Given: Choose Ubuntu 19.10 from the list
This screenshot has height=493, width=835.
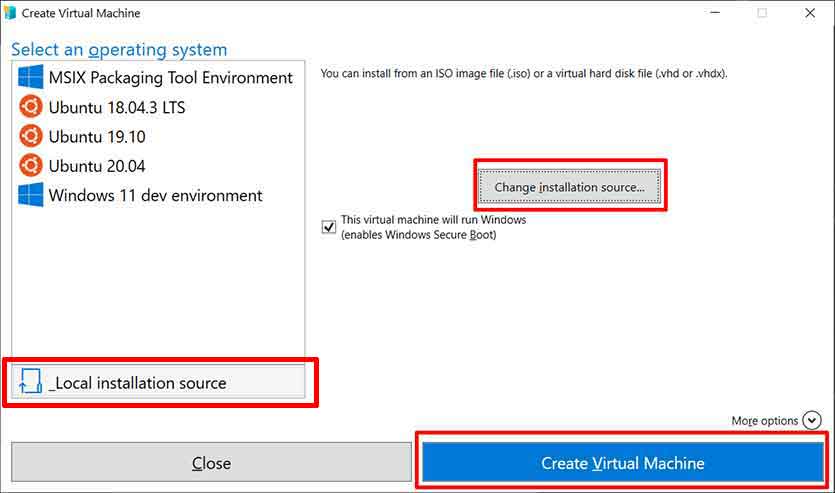Looking at the screenshot, I should coord(158,136).
